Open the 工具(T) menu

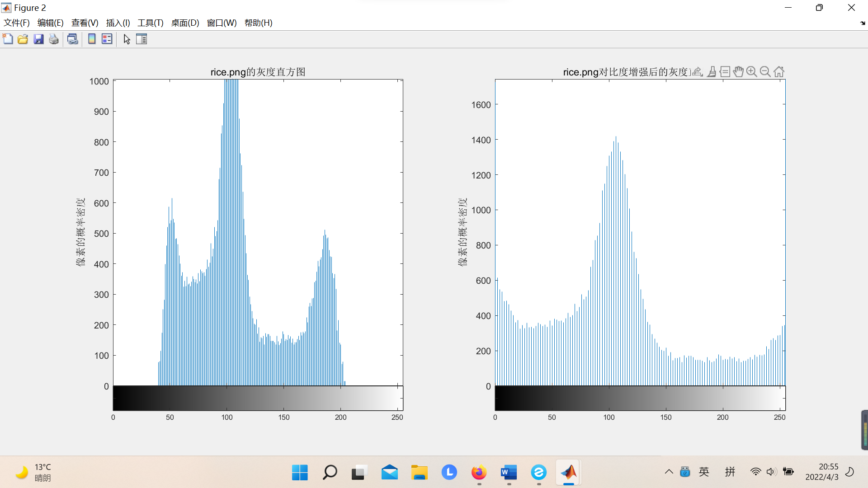tap(150, 23)
